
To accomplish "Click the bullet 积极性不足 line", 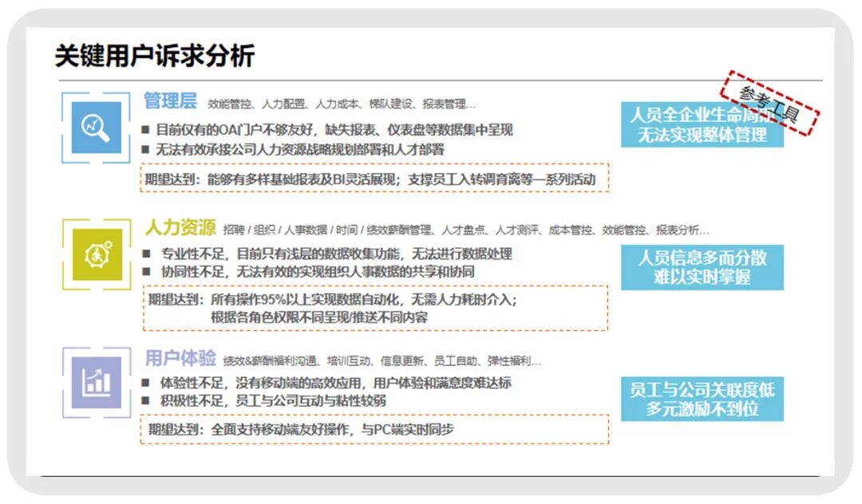I will click(x=264, y=401).
